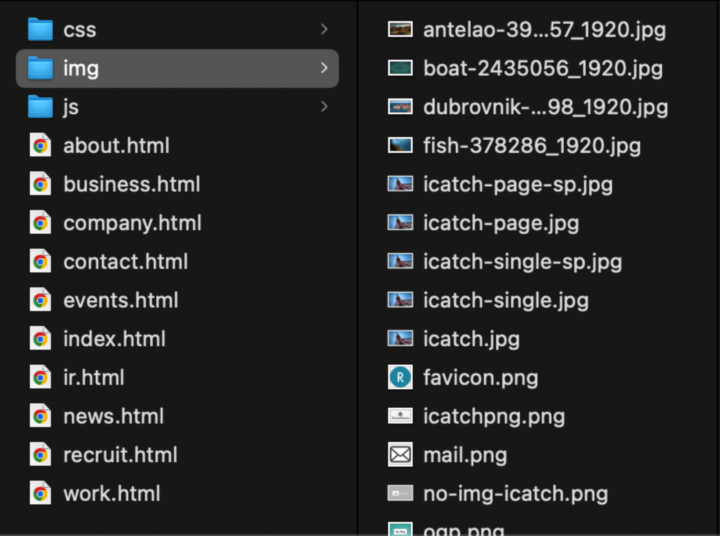This screenshot has width=720, height=536.
Task: Select the favicon.png R icon thumbnail
Action: pos(400,378)
